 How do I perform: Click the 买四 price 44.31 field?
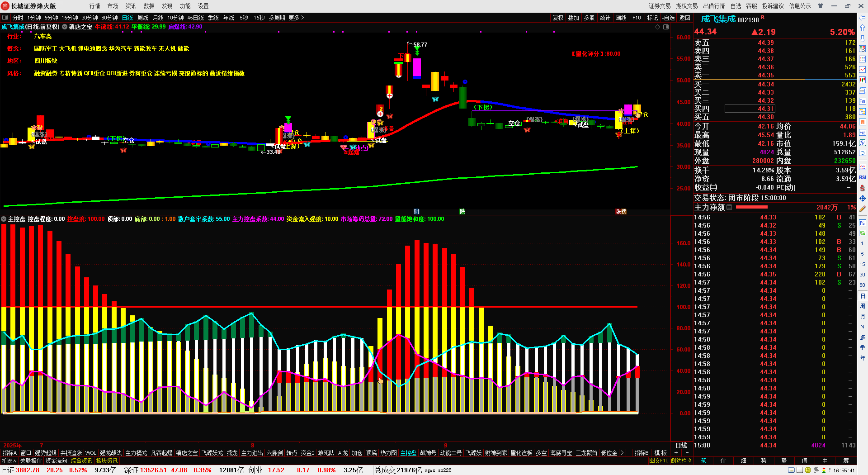click(750, 109)
